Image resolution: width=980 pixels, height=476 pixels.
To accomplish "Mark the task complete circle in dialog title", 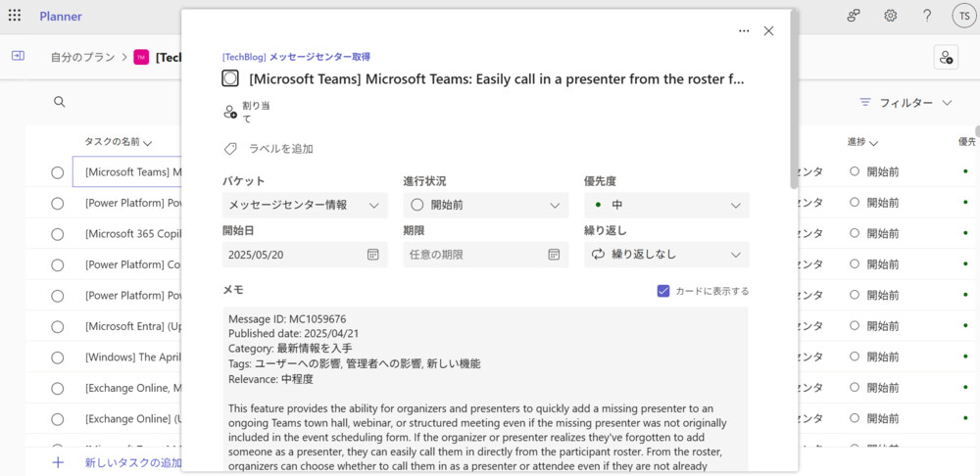I will tap(230, 78).
